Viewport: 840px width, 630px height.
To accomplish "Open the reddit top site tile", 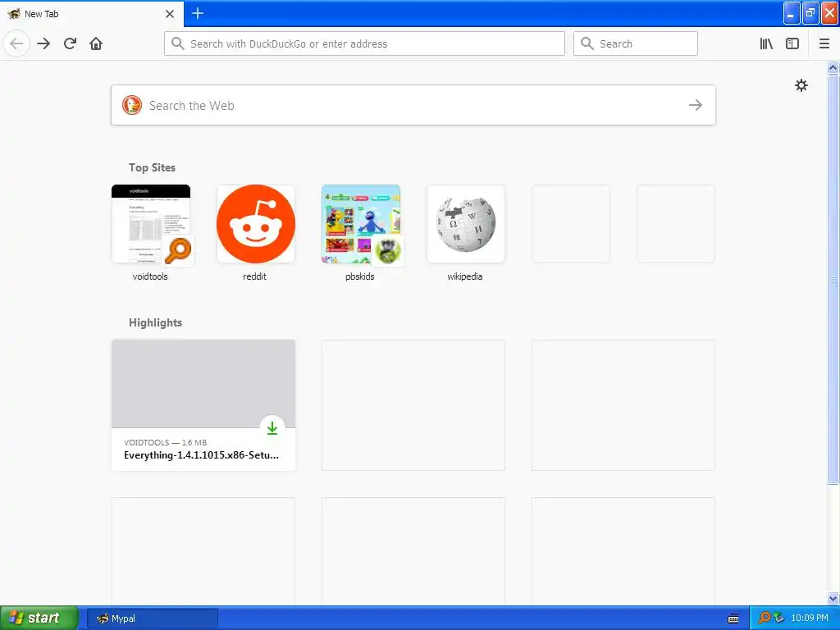I will coord(256,224).
